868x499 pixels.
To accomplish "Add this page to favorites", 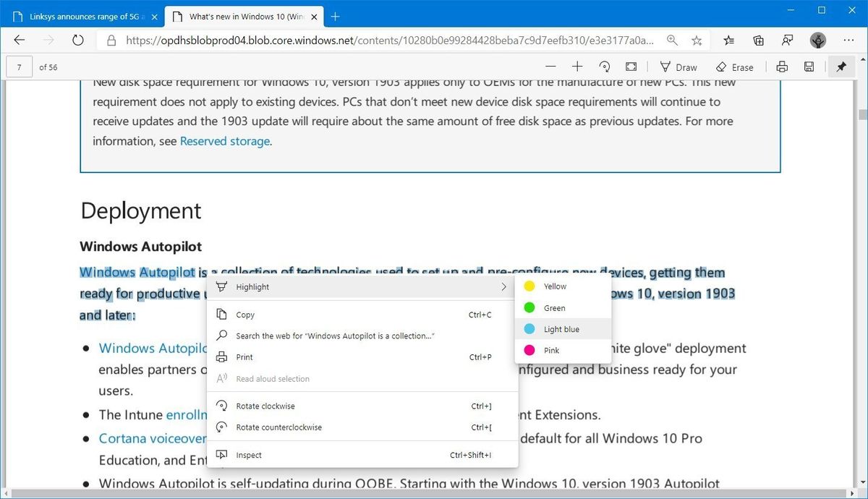I will click(x=697, y=40).
